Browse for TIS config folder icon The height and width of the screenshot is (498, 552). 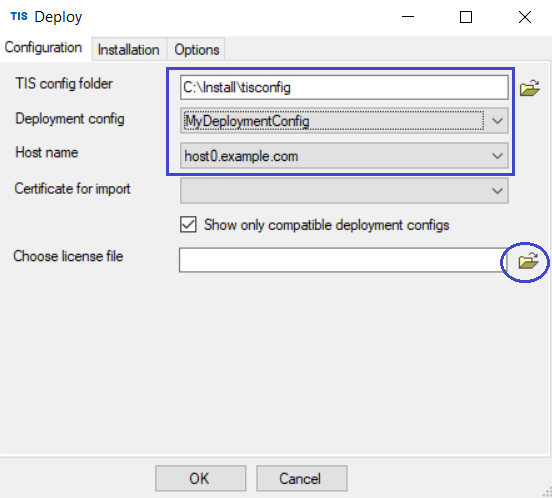[x=530, y=88]
